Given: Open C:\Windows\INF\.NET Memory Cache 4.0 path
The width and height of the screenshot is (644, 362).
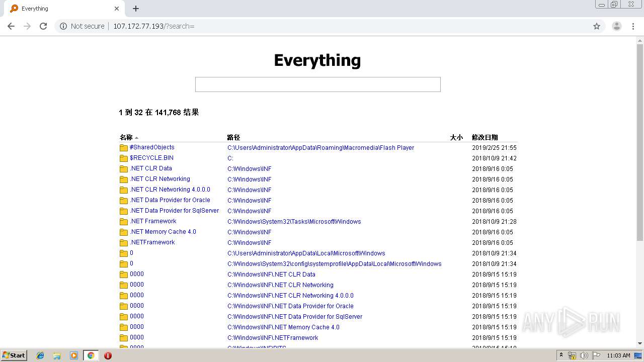Looking at the screenshot, I should tap(283, 327).
